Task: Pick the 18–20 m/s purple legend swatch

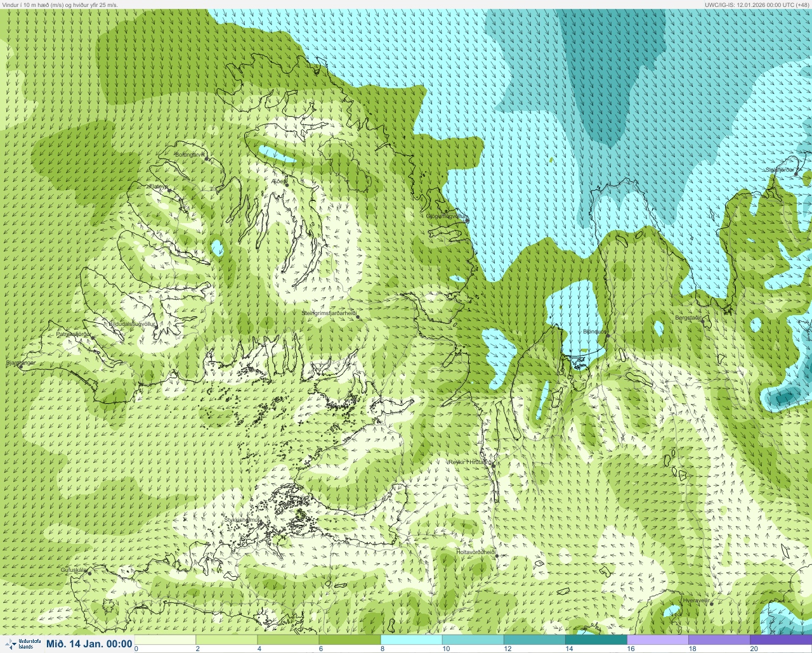Action: 719,640
